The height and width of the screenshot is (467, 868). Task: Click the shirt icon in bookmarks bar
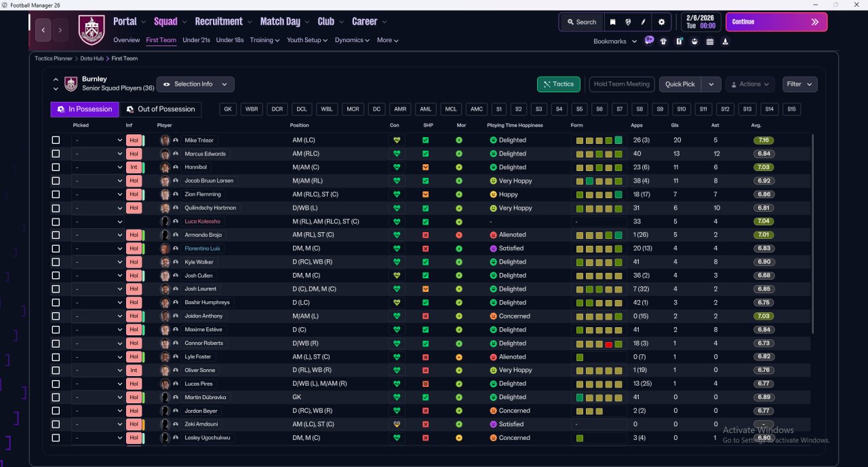point(663,41)
